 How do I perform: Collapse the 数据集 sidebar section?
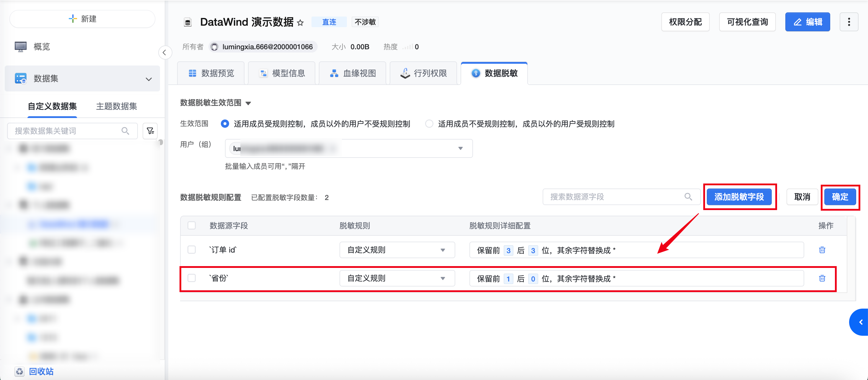coord(149,79)
